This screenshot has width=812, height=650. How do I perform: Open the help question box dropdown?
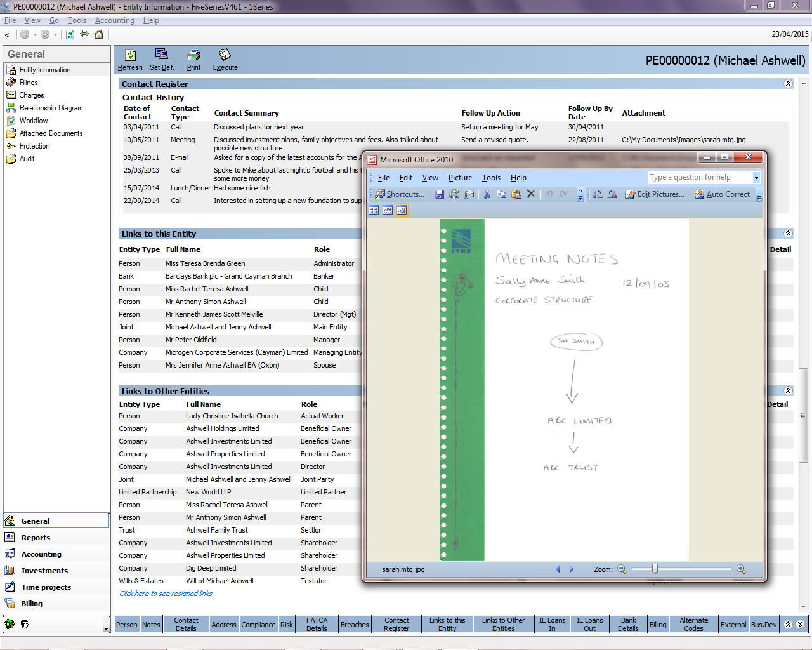[x=756, y=178]
